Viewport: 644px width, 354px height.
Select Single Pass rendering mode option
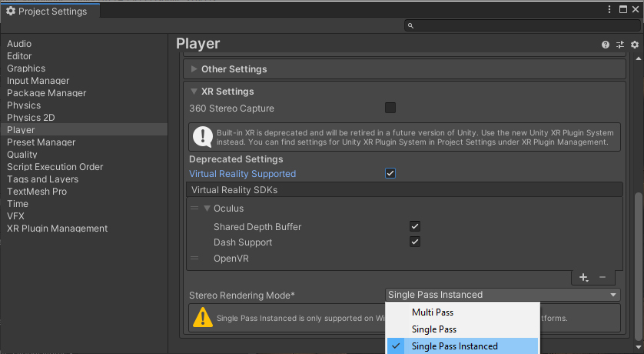point(434,329)
